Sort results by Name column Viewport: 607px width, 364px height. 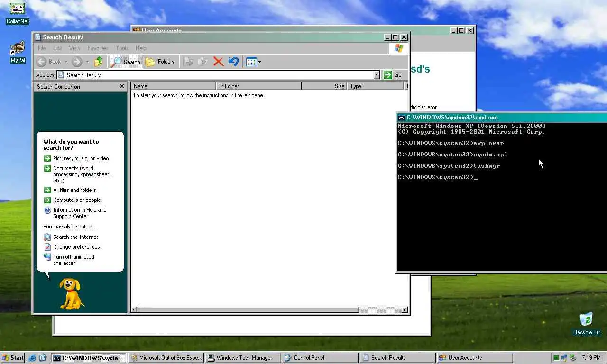173,86
